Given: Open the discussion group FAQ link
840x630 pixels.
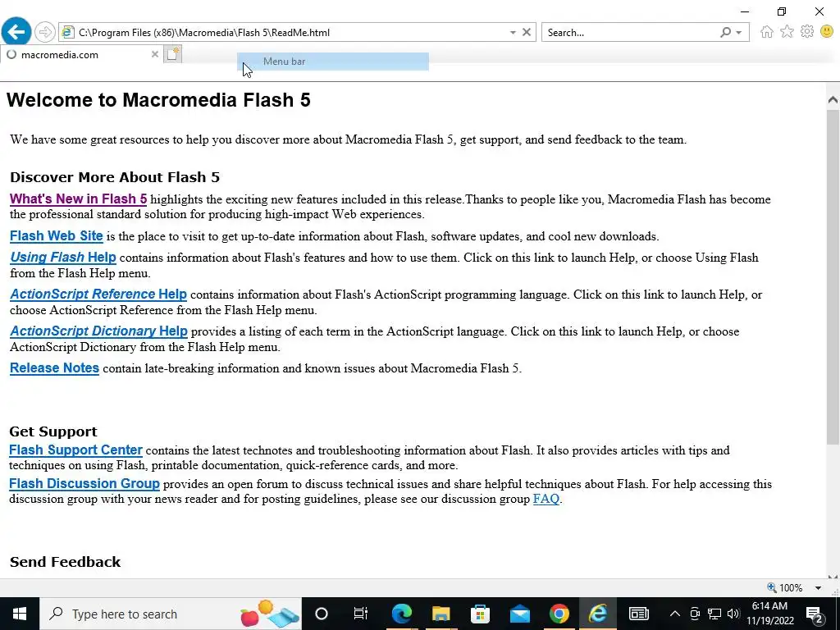Looking at the screenshot, I should point(546,499).
